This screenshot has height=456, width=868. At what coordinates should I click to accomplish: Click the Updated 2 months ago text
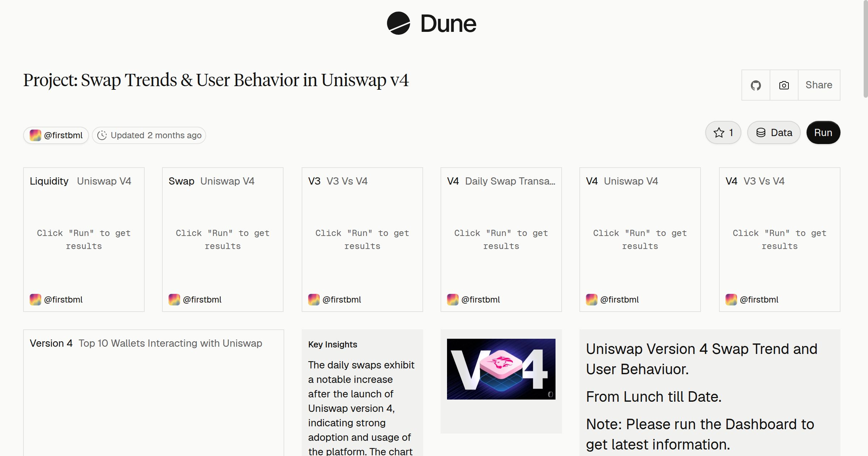coord(156,135)
